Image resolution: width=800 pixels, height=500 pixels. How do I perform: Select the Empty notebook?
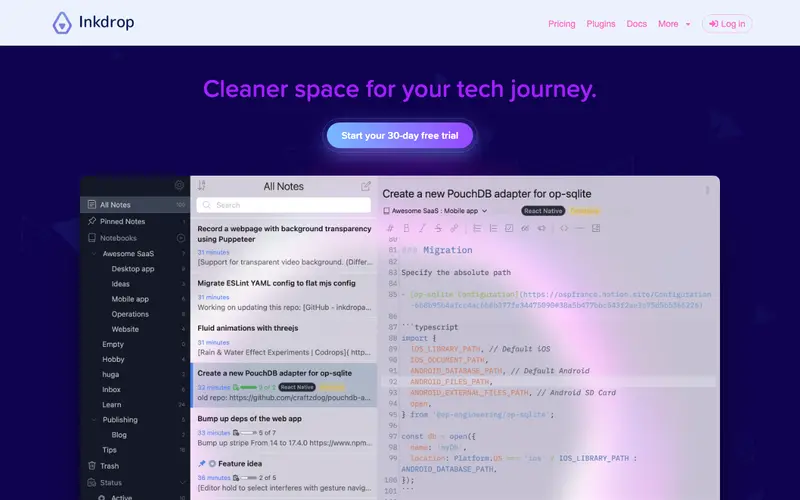coord(113,344)
